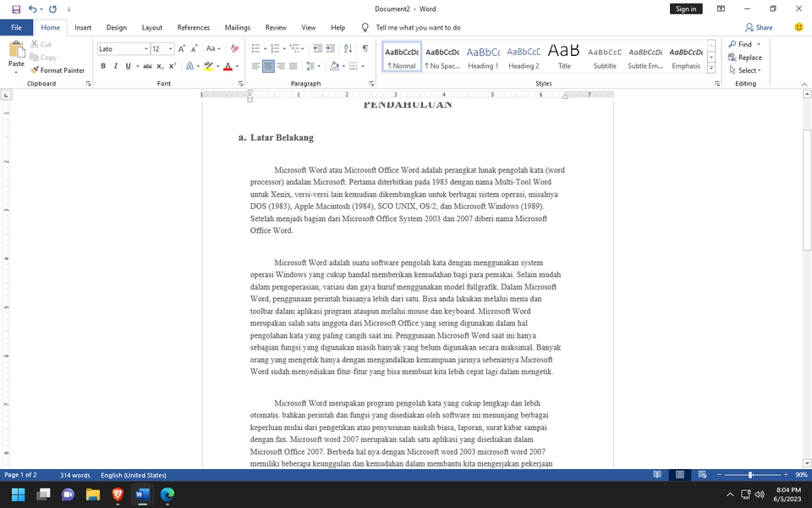Decrease paragraph indent
The height and width of the screenshot is (508, 812).
pyautogui.click(x=317, y=49)
